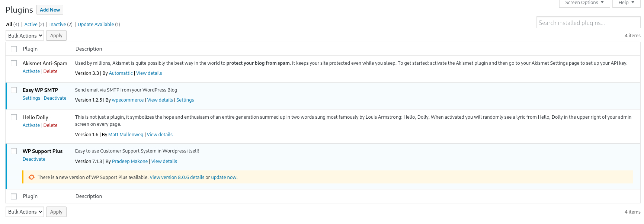Filter by Update Available plugins
The image size is (644, 224).
point(96,25)
